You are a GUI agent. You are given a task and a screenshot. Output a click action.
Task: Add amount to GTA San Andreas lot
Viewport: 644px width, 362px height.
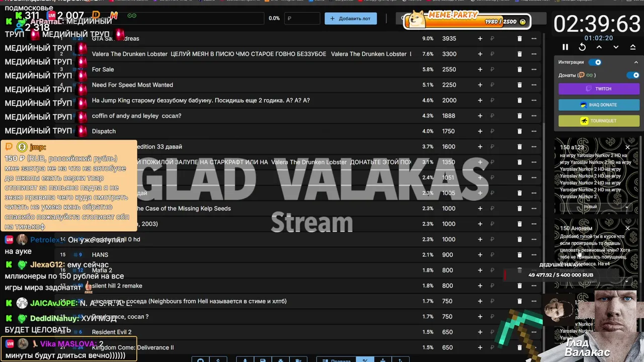point(480,38)
